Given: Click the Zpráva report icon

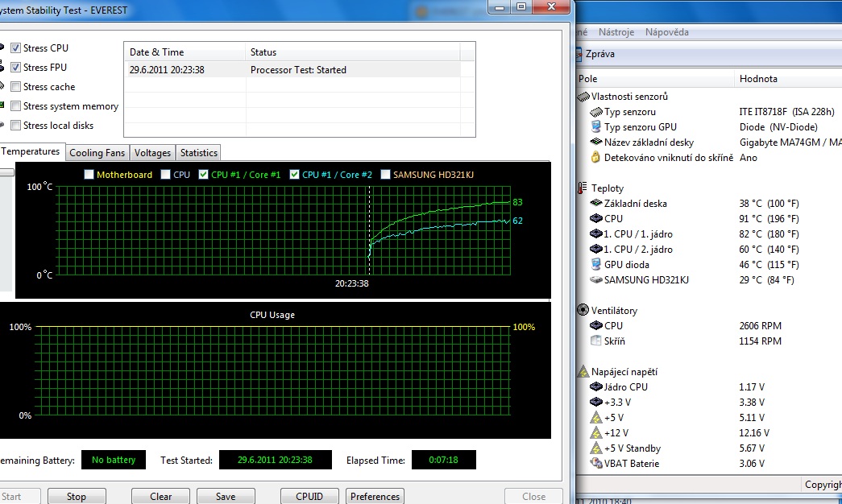Looking at the screenshot, I should tap(579, 55).
